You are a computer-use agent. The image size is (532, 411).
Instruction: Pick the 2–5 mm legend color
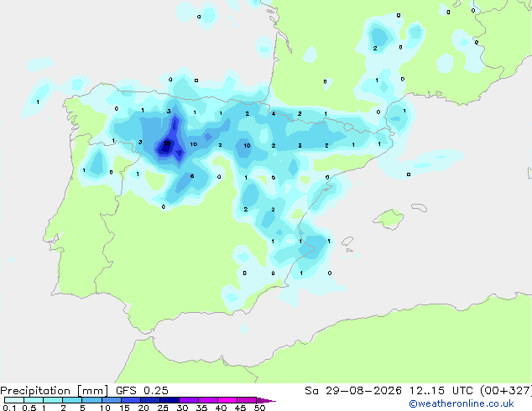[72, 400]
